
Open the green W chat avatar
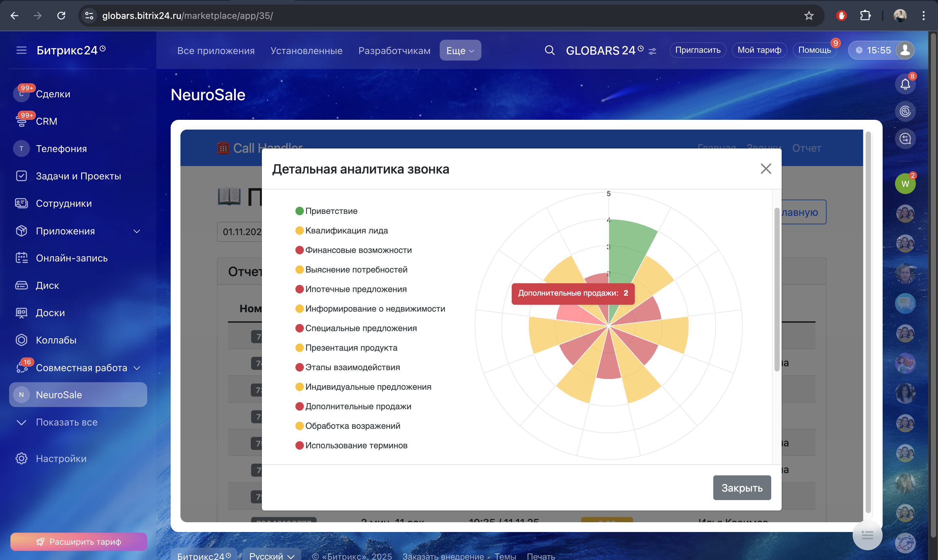[905, 184]
